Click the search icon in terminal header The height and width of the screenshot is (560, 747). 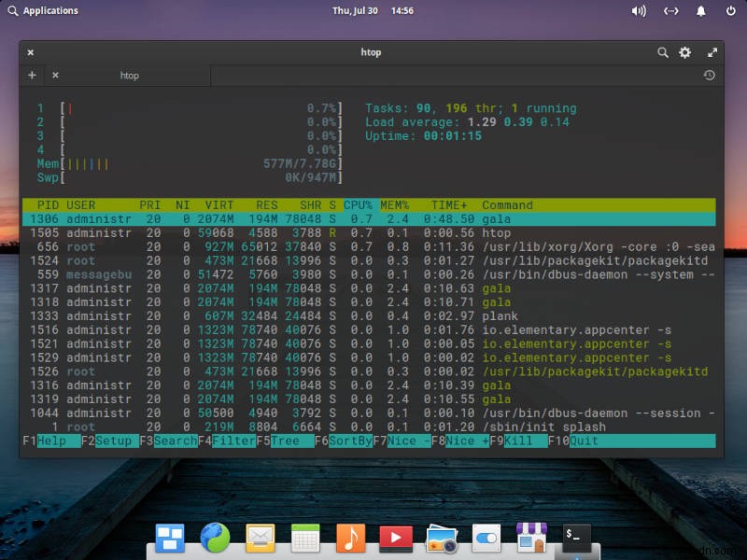pos(663,52)
